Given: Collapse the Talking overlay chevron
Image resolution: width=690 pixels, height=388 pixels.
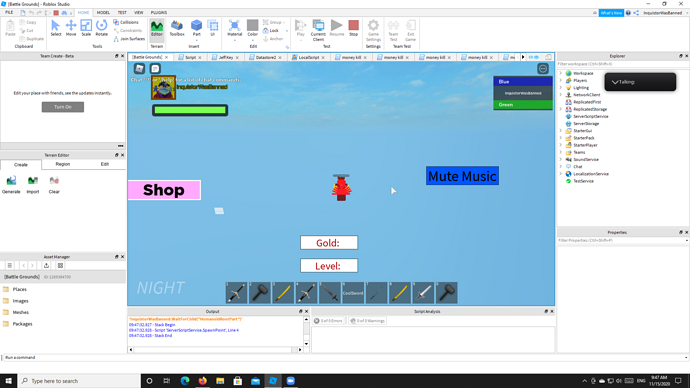Looking at the screenshot, I should coord(615,82).
